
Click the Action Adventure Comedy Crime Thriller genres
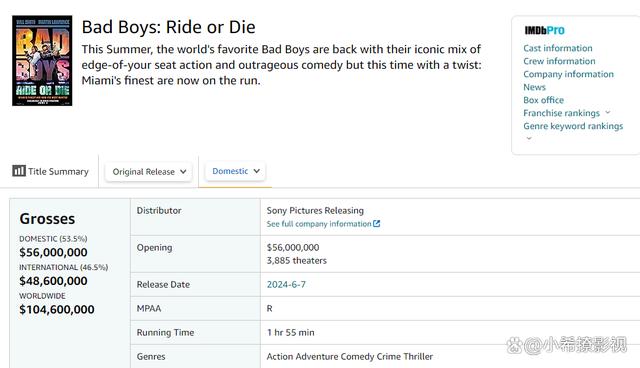pos(350,357)
